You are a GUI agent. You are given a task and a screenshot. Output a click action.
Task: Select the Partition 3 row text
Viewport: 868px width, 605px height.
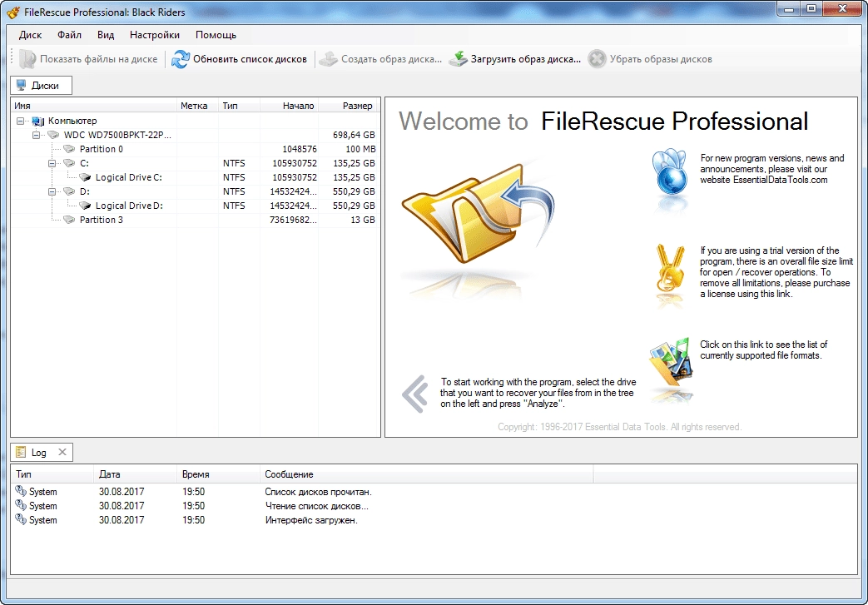pos(102,220)
